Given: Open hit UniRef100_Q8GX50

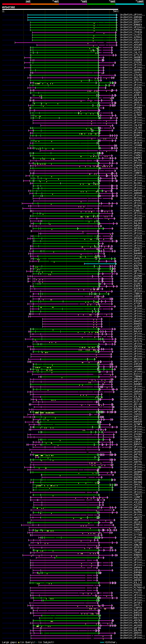Looking at the screenshot, I should (x=131, y=20).
